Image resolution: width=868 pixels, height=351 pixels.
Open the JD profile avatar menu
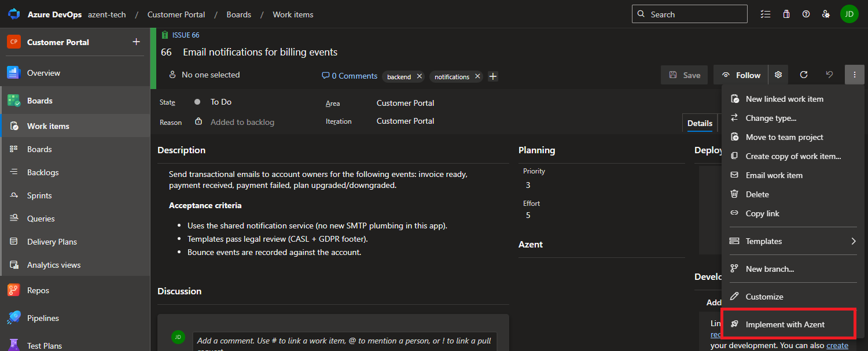click(849, 14)
